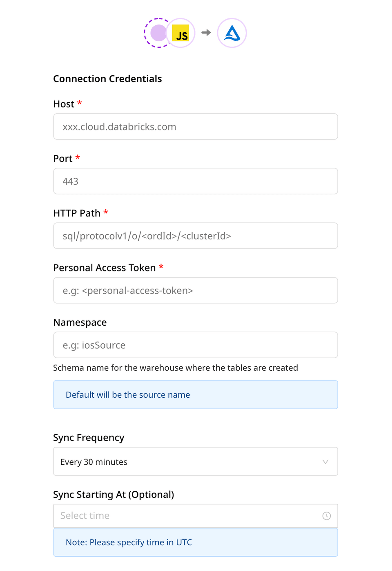This screenshot has height=571, width=392.
Task: Click the Delta Lake destination icon
Action: 232,33
